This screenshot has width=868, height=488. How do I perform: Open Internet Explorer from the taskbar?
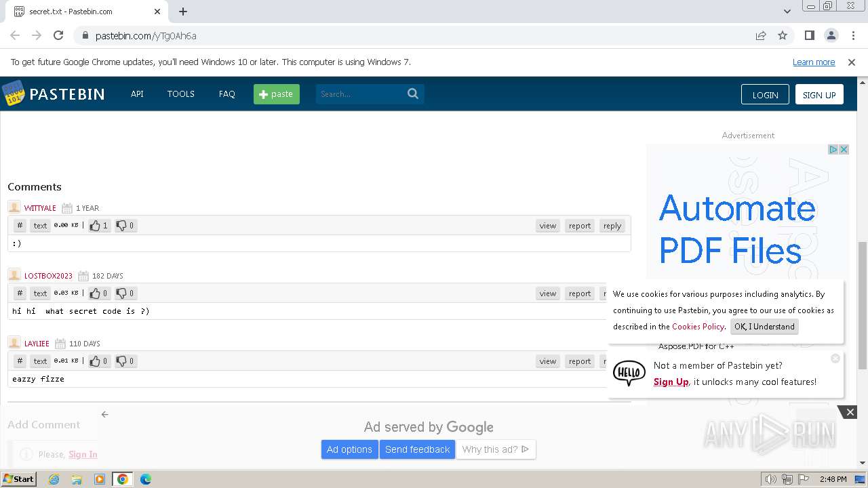tap(54, 479)
